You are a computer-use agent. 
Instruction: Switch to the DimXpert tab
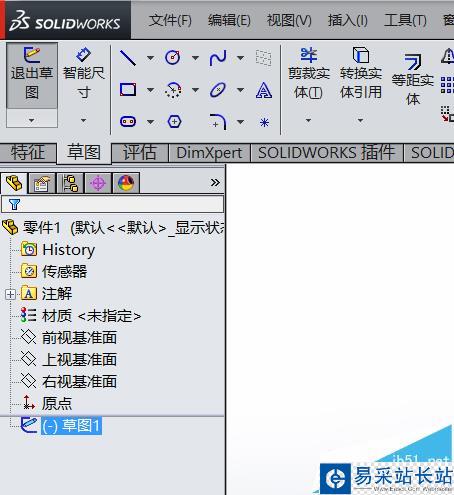(209, 153)
